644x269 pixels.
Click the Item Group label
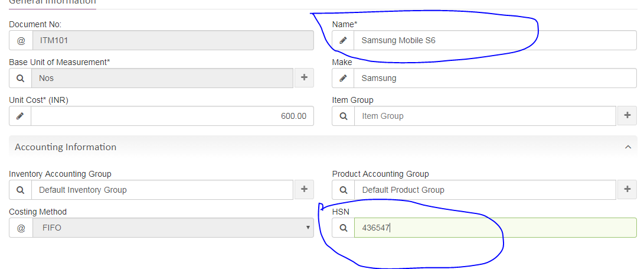click(353, 100)
